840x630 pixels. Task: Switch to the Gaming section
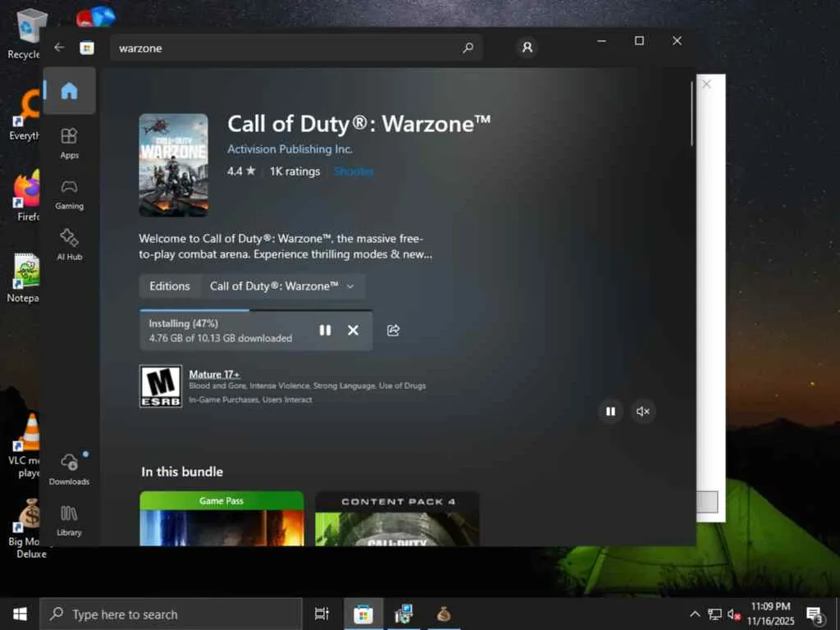(x=69, y=195)
